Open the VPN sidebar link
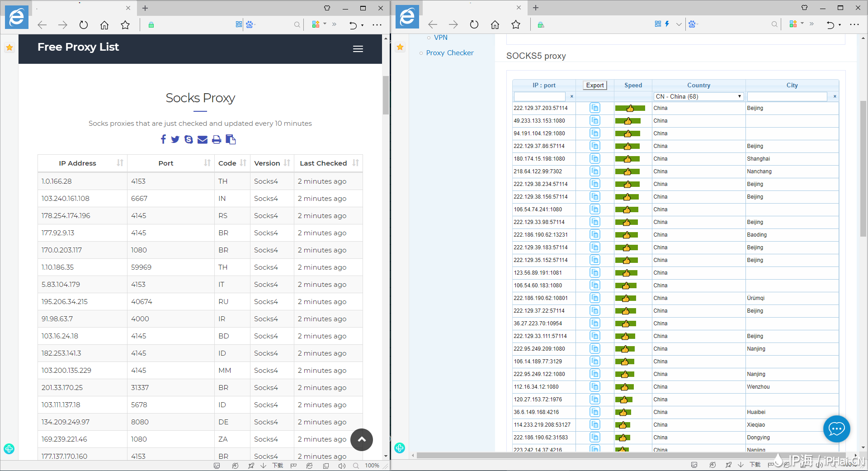Viewport: 868px width, 471px height. (440, 38)
